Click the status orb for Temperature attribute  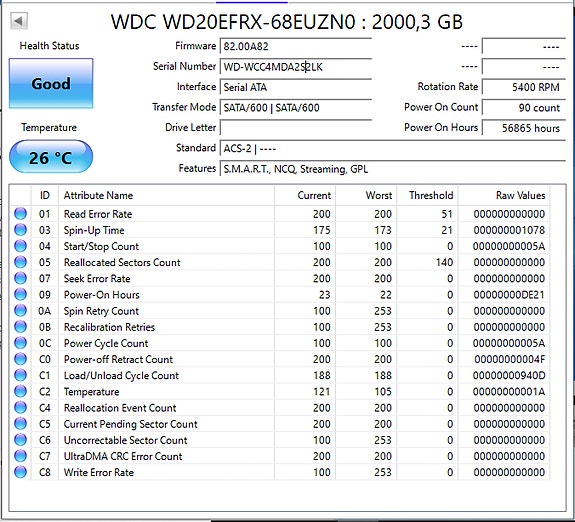(21, 391)
